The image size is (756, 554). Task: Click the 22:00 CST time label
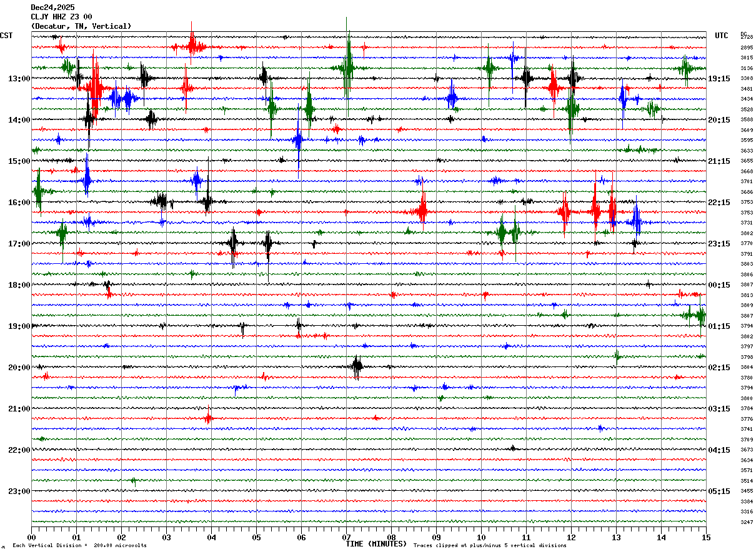coord(19,450)
